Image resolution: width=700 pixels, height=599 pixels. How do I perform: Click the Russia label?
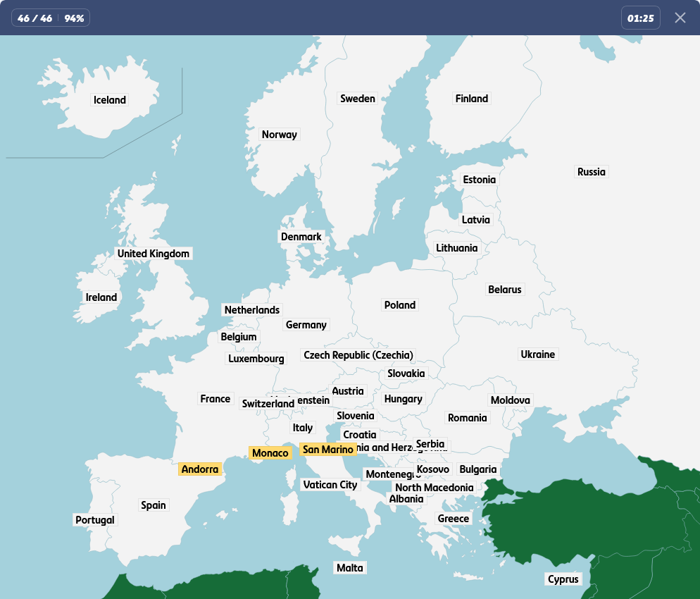591,172
